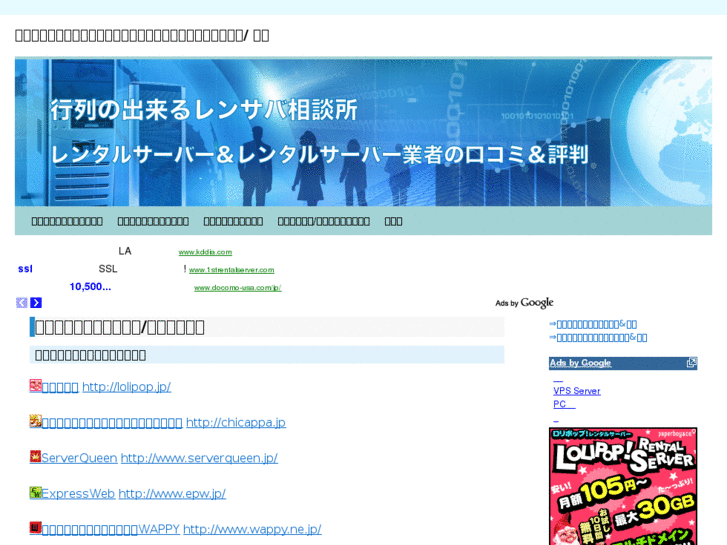Open the ServerQueen text link
The image size is (727, 545).
coord(79,458)
